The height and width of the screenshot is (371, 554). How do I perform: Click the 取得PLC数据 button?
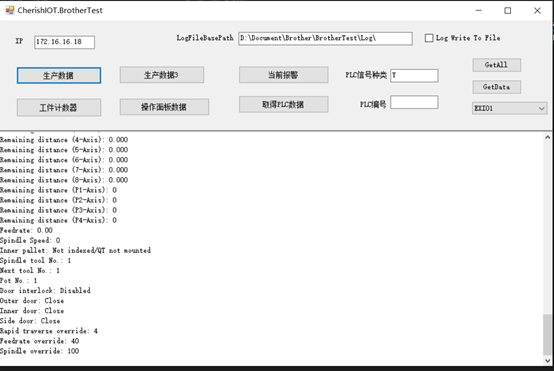point(283,105)
